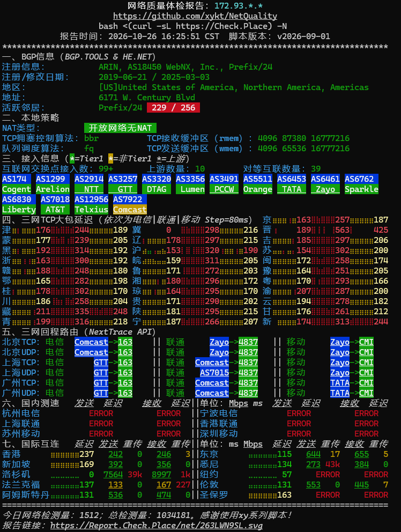Click the bbr congestion control value
This screenshot has width=401, height=532.
coord(92,138)
